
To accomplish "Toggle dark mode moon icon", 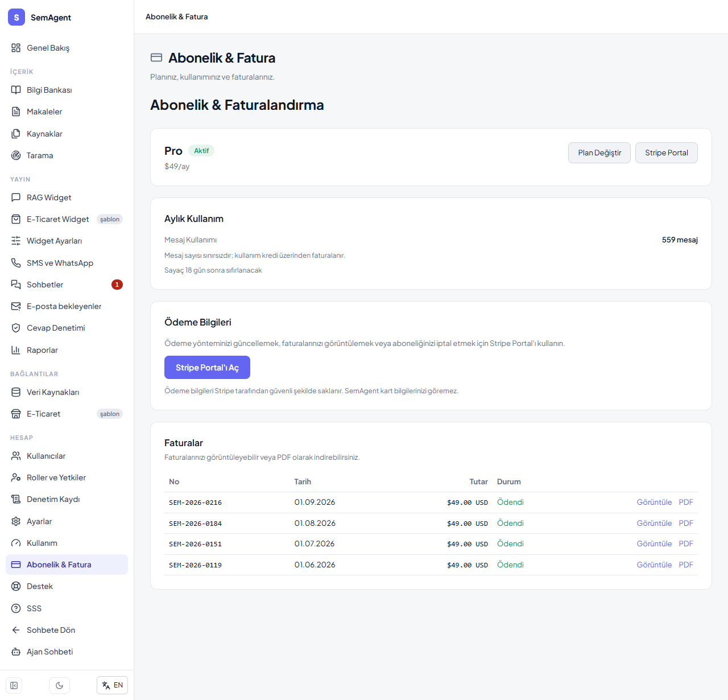I will coord(59,685).
